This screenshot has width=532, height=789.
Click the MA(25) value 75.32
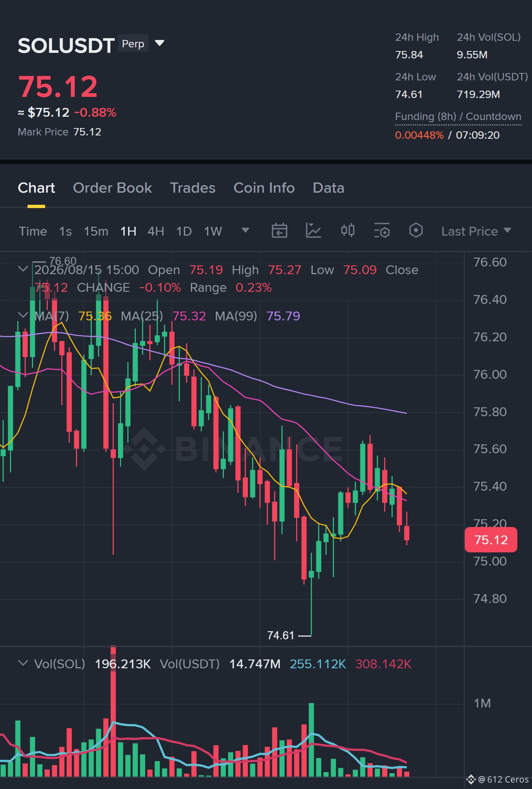[189, 316]
